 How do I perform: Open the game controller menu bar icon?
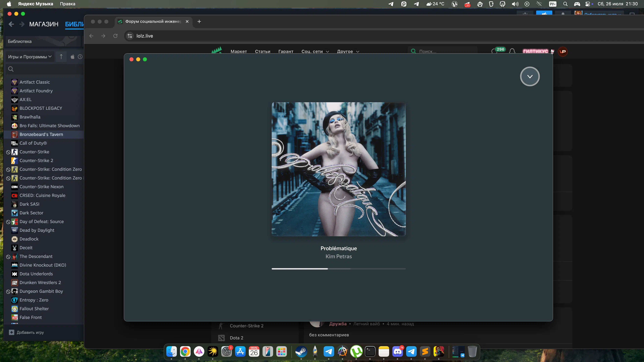(x=577, y=4)
